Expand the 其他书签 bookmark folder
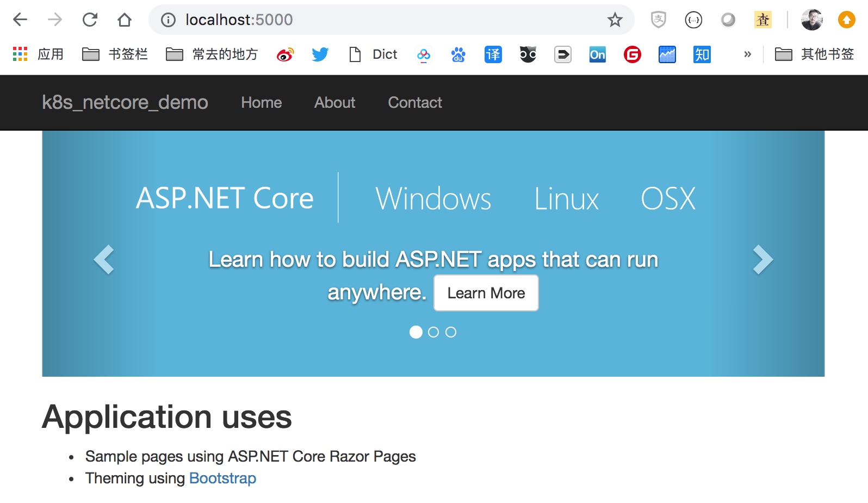Image resolution: width=868 pixels, height=503 pixels. click(x=814, y=54)
